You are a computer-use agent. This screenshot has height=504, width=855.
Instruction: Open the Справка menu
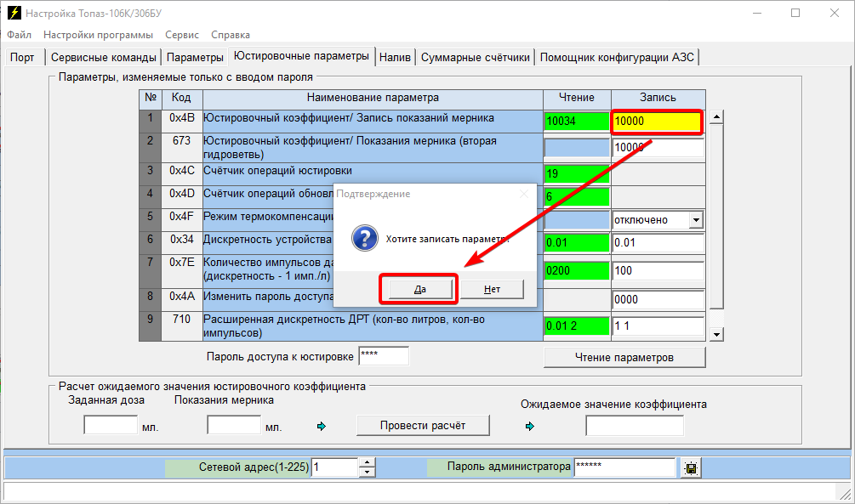pos(231,35)
